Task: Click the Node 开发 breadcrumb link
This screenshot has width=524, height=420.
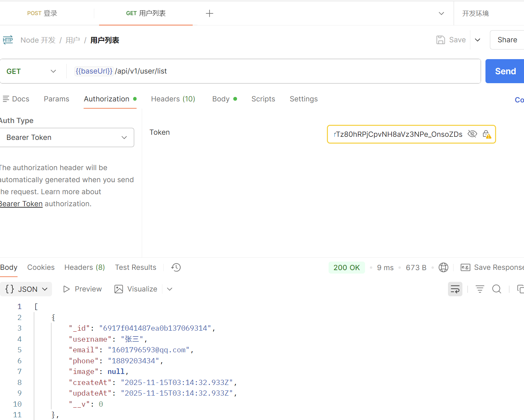Action: (38, 40)
